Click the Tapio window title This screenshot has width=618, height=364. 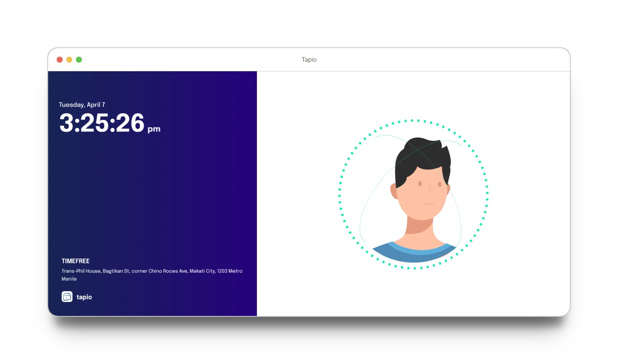pos(309,60)
